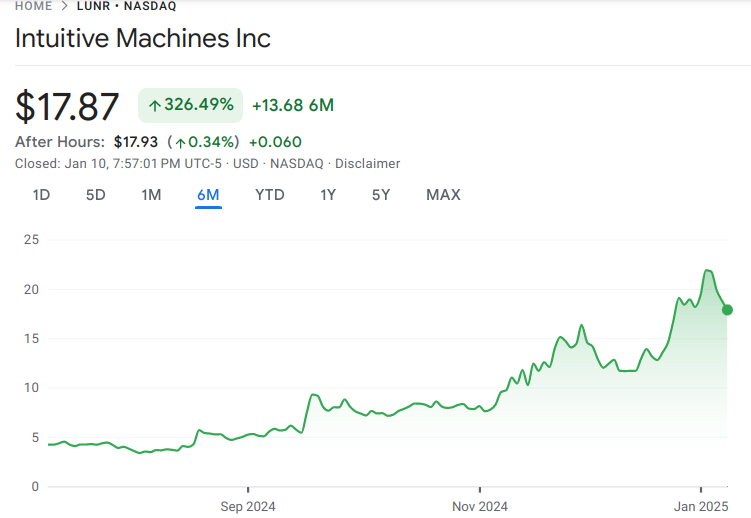Click the green end-point dot on chart
The width and height of the screenshot is (751, 518).
(x=727, y=310)
